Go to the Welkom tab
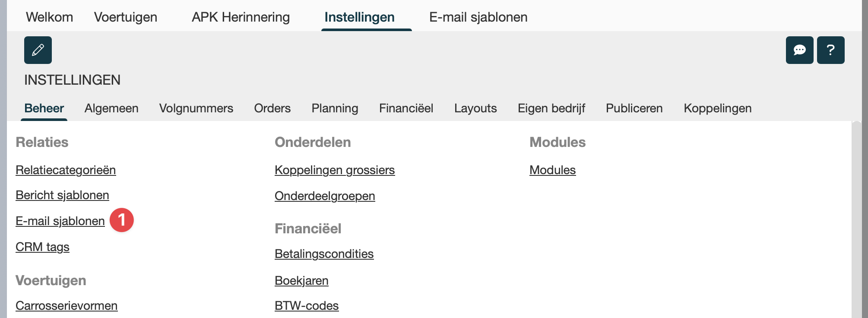Image resolution: width=868 pixels, height=318 pixels. point(49,17)
